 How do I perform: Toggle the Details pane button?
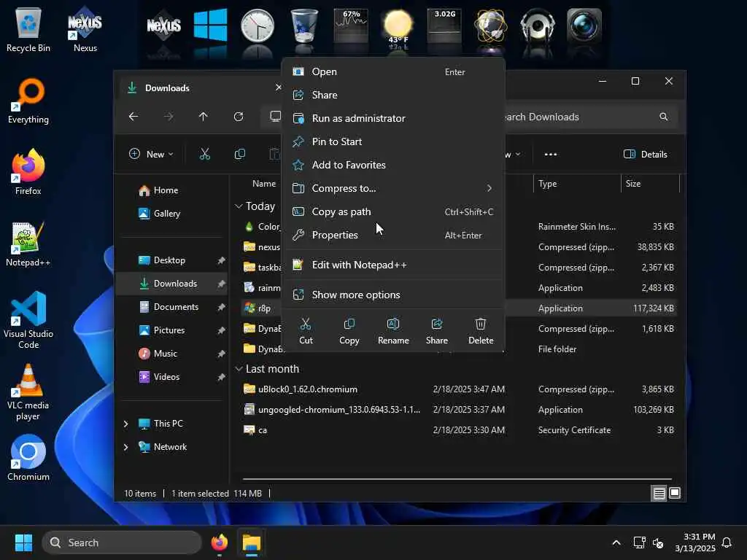(x=646, y=154)
